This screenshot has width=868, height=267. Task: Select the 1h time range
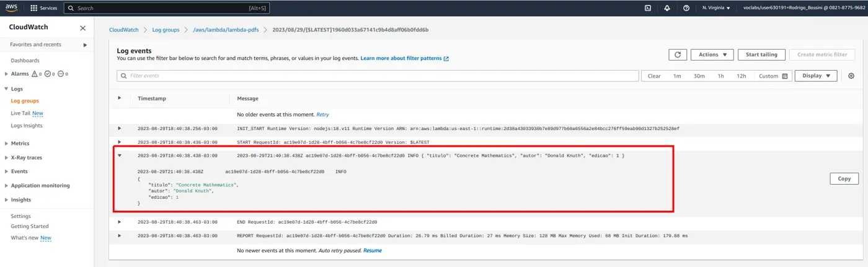coord(720,76)
